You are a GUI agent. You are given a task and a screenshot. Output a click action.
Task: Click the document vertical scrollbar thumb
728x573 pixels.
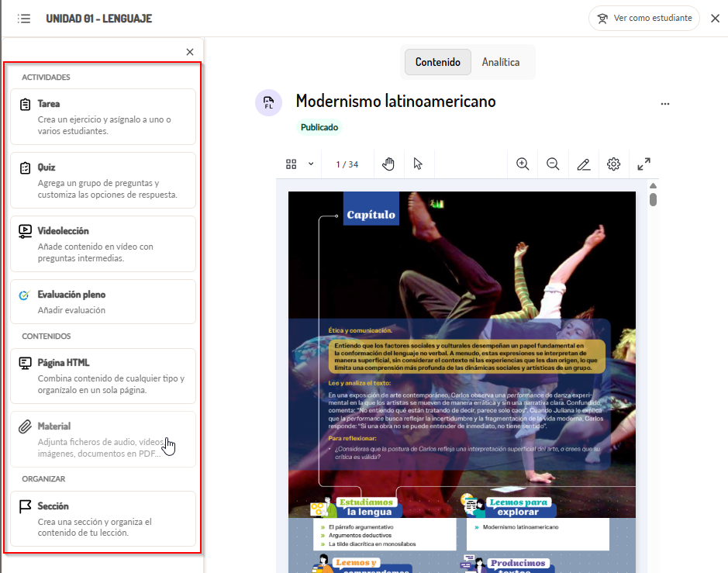pyautogui.click(x=654, y=200)
